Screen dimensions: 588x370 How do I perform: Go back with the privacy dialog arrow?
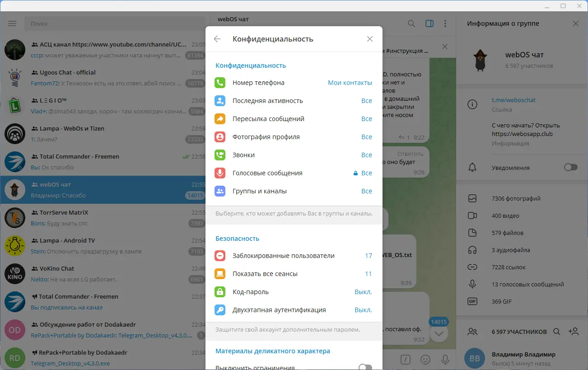pos(217,39)
